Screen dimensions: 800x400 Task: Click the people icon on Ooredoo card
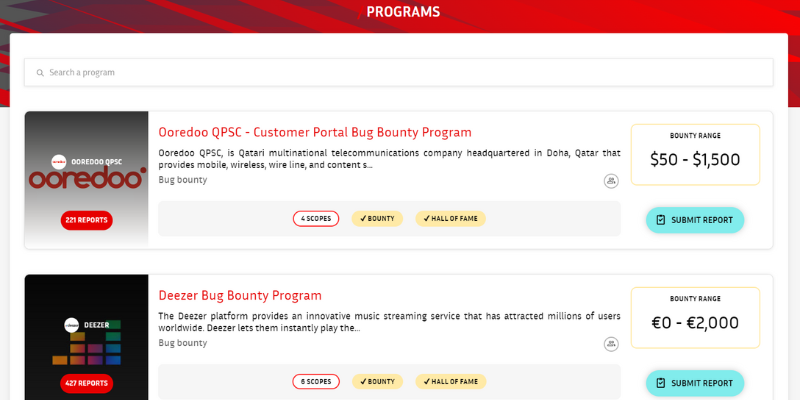point(611,181)
